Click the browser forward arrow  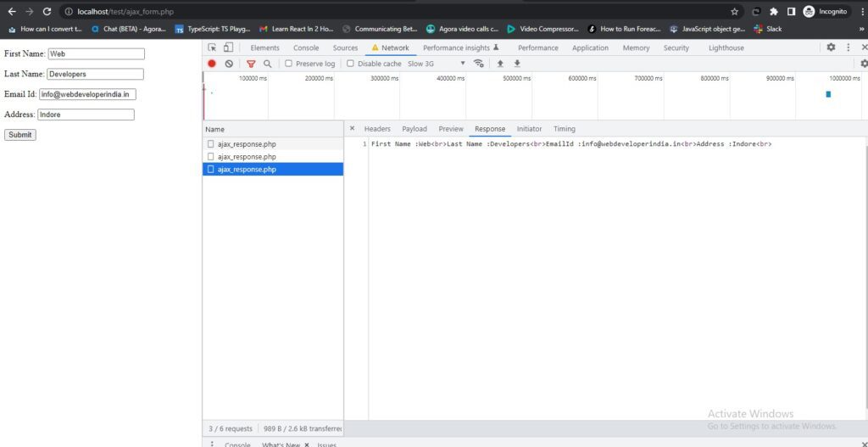(30, 12)
